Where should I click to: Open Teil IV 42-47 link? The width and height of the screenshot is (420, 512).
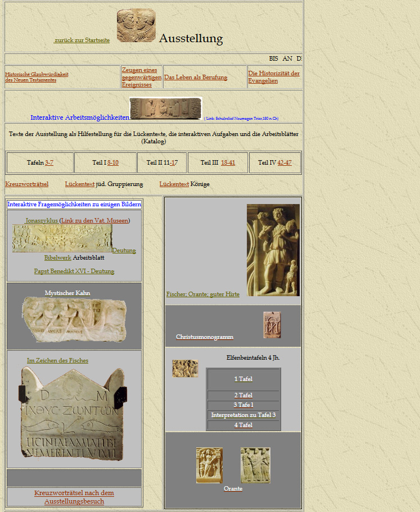pyautogui.click(x=284, y=162)
